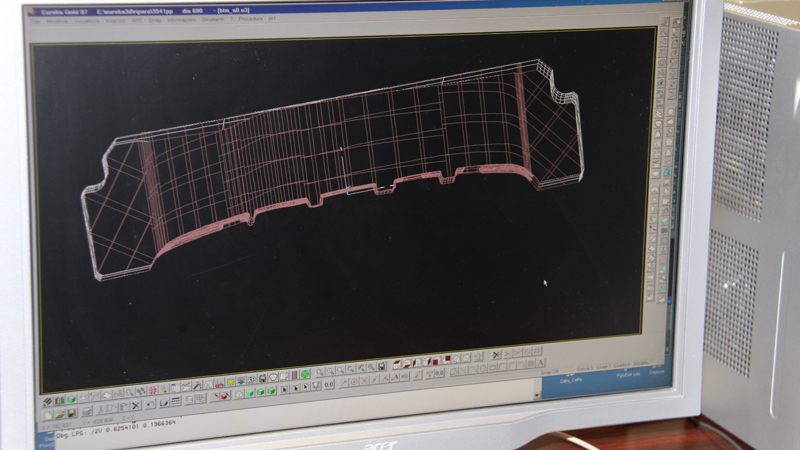The image size is (800, 450).
Task: Click the floppy icon after zoom magnifiers
Action: [382, 366]
